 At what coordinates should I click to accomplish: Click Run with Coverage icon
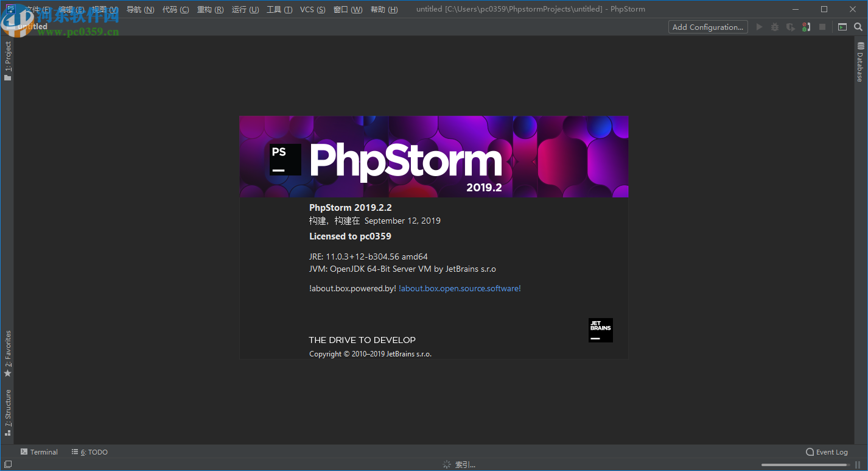(790, 27)
